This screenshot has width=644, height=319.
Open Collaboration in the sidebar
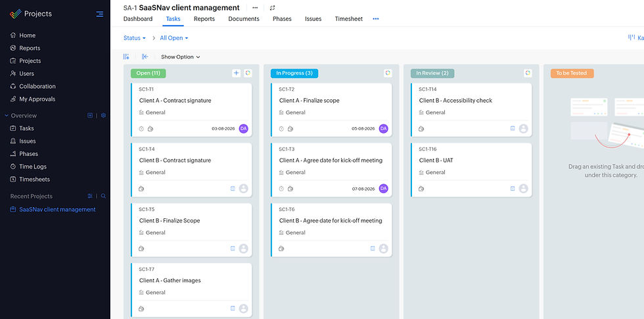tap(37, 86)
